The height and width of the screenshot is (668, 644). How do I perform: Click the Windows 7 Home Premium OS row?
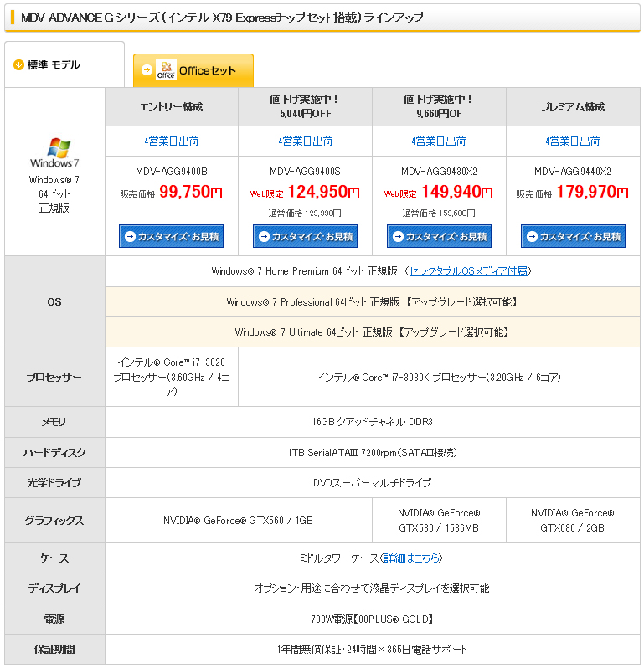coord(373,271)
